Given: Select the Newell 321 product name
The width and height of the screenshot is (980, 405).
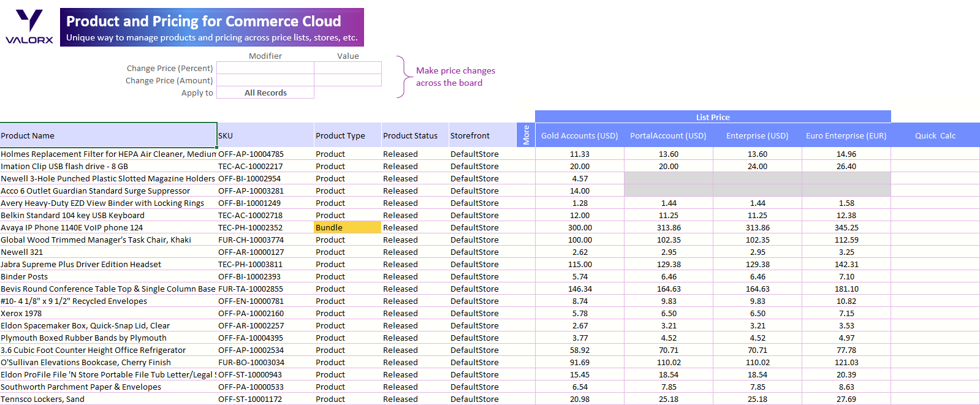Looking at the screenshot, I should (108, 252).
